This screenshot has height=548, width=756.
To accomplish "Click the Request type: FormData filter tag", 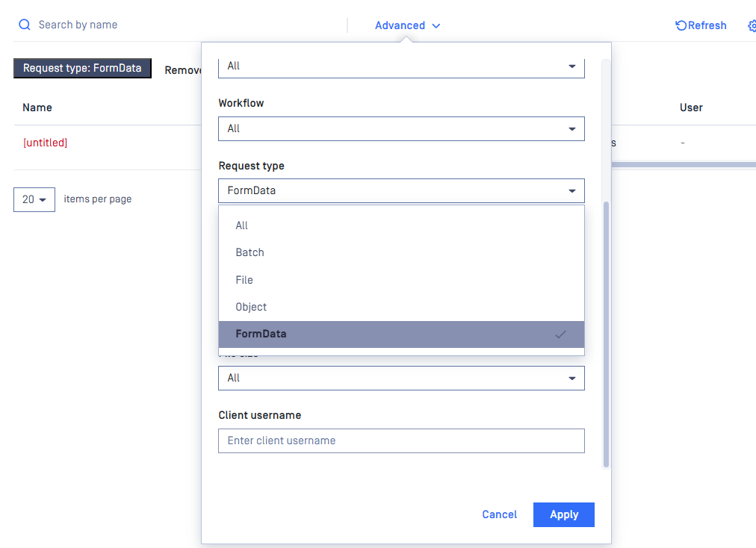I will [x=82, y=68].
